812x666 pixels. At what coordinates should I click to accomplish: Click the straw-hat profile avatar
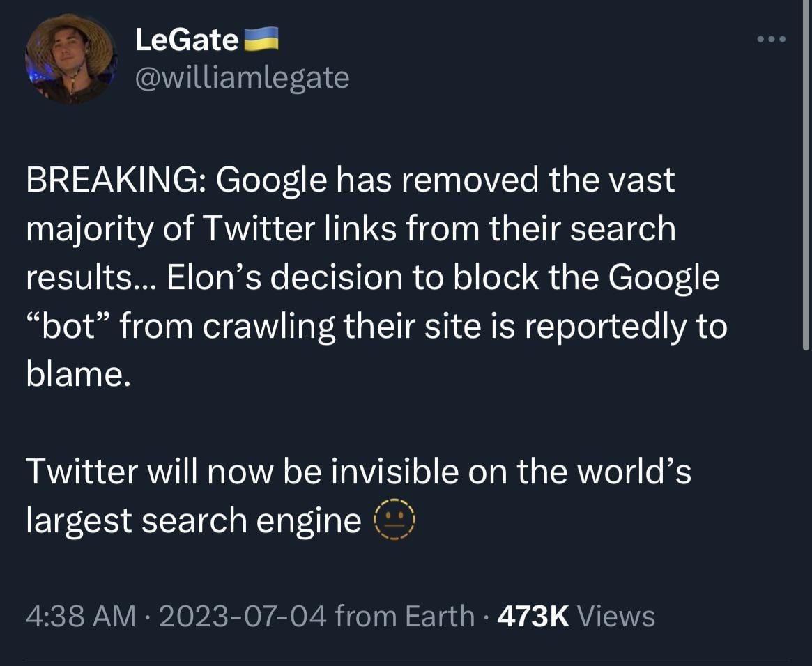pos(70,59)
